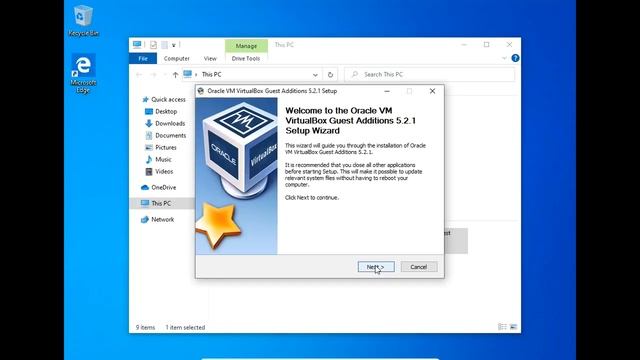The image size is (640, 360).
Task: Click the This PC icon in Explorer title bar
Action: point(137,44)
